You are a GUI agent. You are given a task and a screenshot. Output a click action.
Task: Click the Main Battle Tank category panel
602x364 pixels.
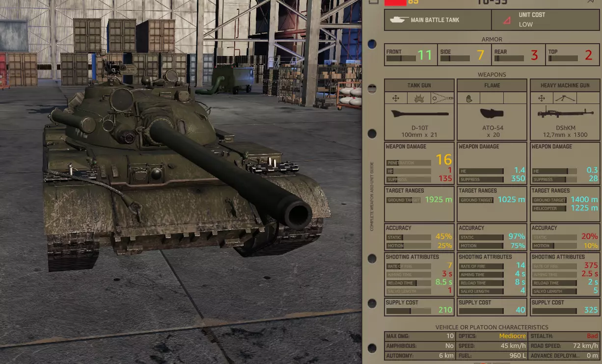(x=438, y=20)
